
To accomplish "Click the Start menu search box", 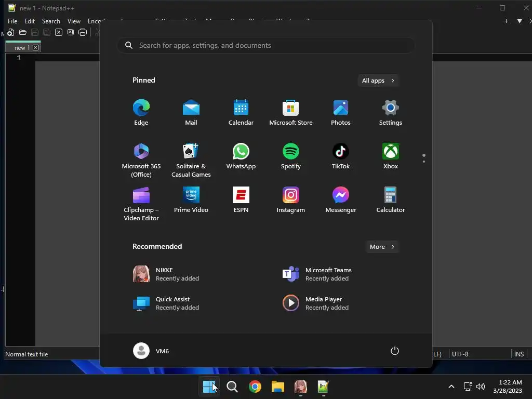I will point(266,45).
